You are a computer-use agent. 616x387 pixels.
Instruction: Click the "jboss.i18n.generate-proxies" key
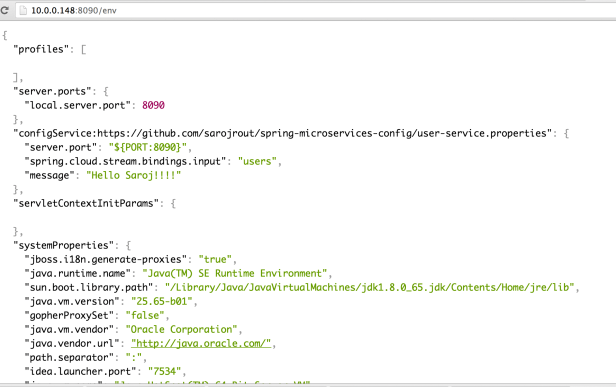pyautogui.click(x=105, y=259)
